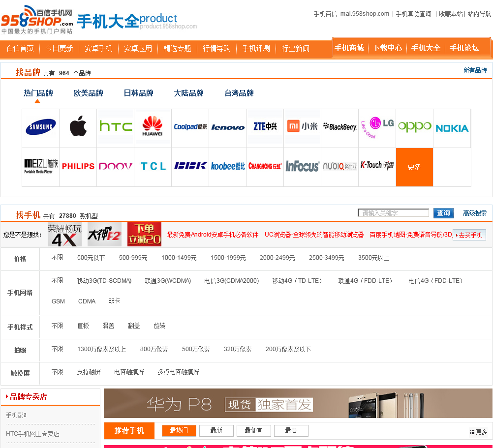Filter price by 500-999元
The width and height of the screenshot is (493, 448).
tap(133, 258)
